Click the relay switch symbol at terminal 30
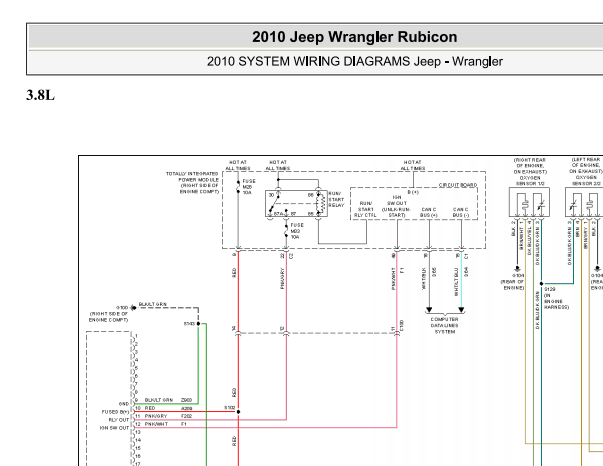The image size is (603, 466). 275,203
